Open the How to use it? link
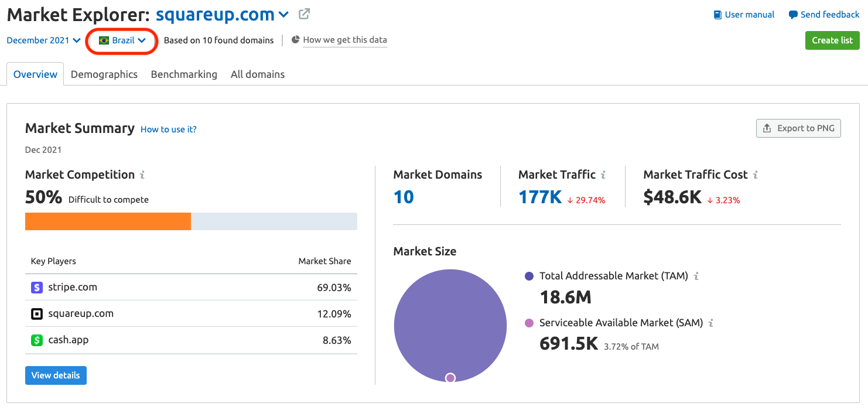 [169, 129]
